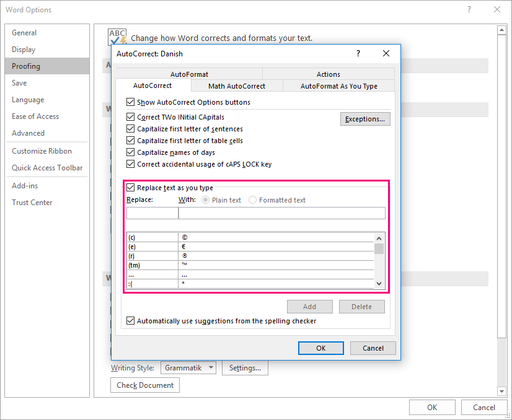Switch to the AutoFormat tab
This screenshot has width=512, height=420.
click(189, 74)
